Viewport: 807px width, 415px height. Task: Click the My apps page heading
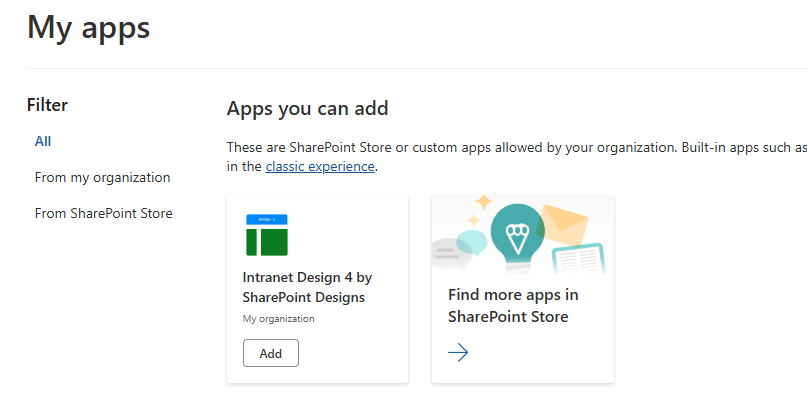click(89, 28)
